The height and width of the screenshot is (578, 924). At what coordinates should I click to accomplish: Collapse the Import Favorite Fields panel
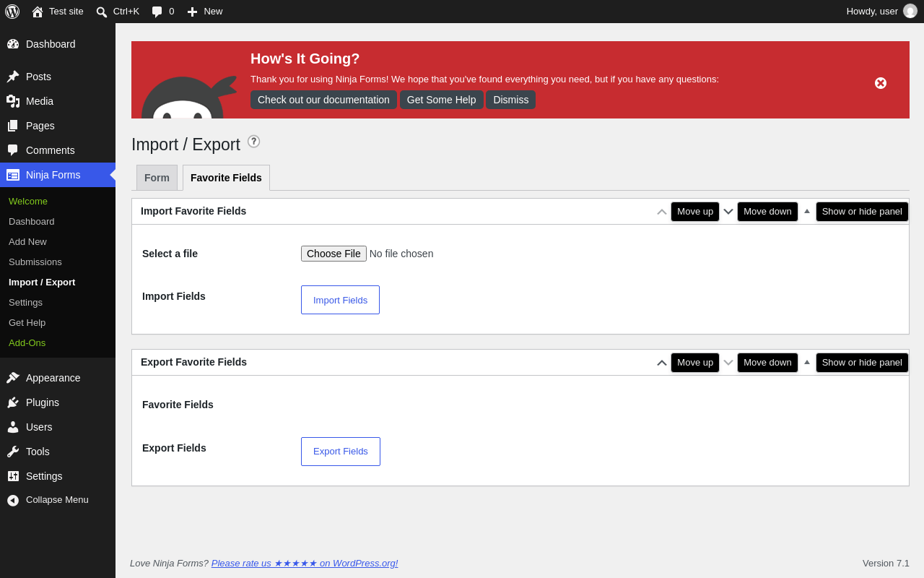[x=807, y=212]
